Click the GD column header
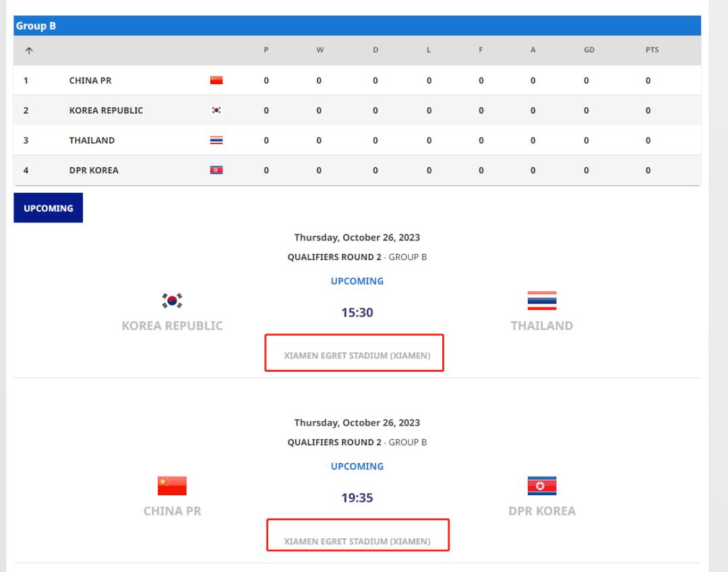The image size is (728, 572). tap(588, 50)
